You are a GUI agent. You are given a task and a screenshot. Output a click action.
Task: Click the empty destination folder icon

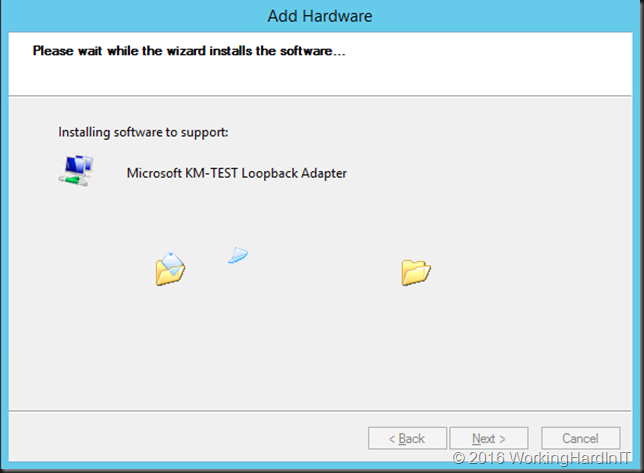[416, 272]
